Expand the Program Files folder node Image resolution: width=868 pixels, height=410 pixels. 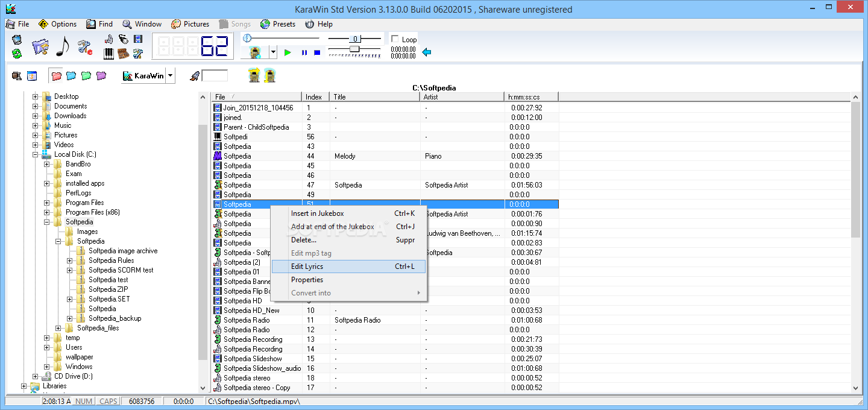click(47, 203)
